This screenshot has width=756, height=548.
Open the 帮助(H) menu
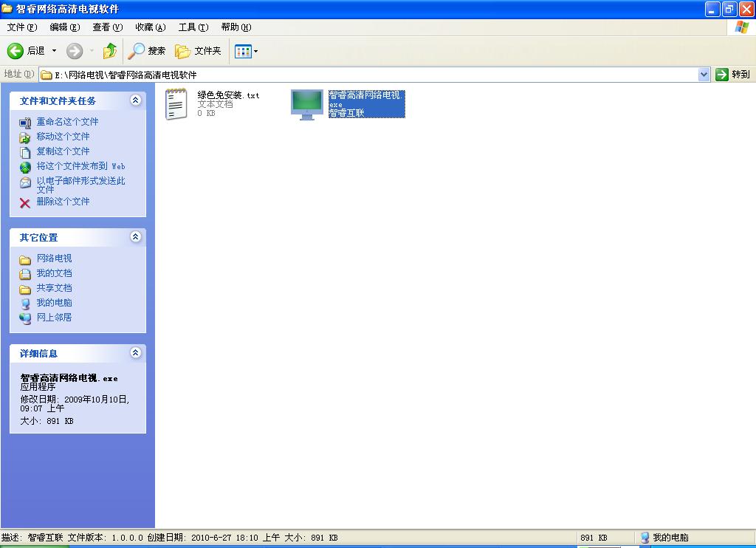[236, 27]
